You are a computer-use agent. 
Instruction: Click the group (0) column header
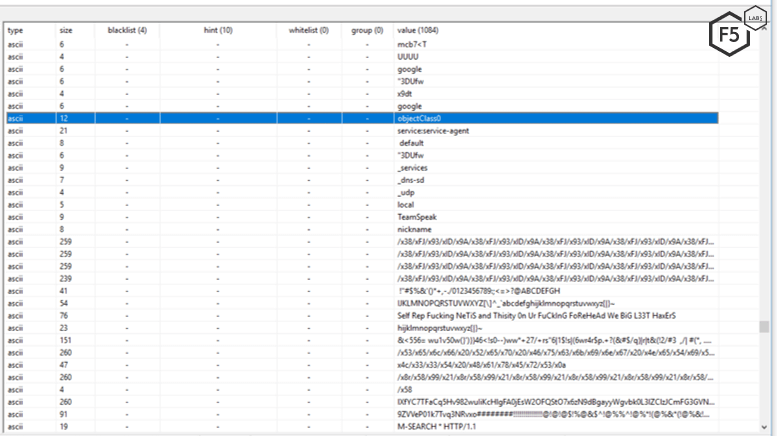coord(368,31)
